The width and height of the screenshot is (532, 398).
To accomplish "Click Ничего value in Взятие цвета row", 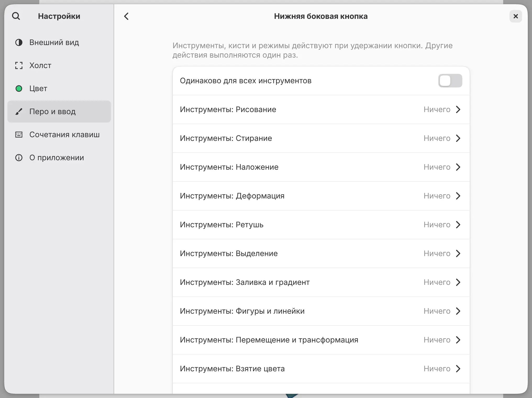I will pos(437,369).
